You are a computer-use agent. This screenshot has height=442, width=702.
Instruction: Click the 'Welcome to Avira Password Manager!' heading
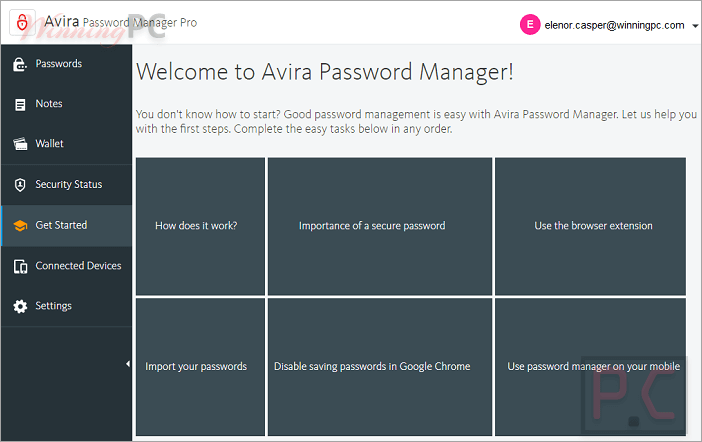(x=325, y=73)
